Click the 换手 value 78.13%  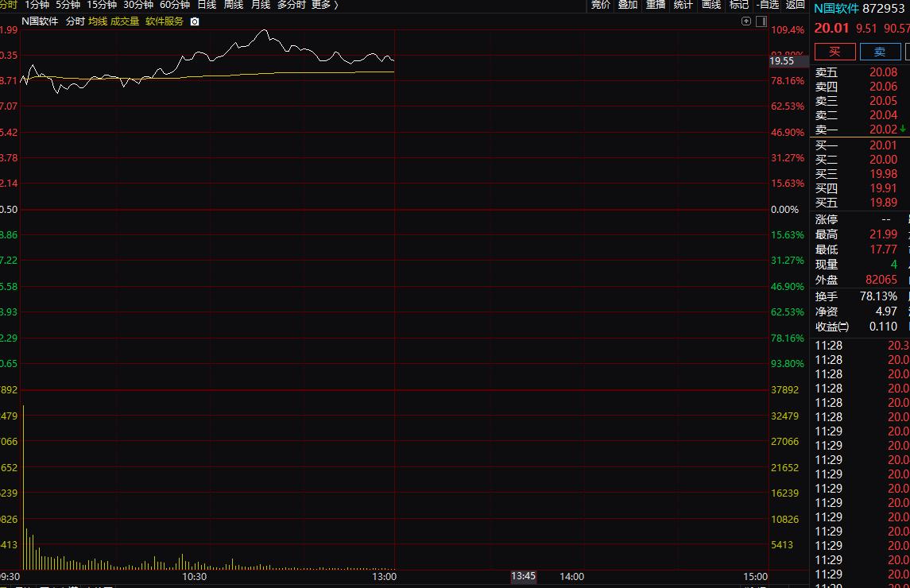pos(879,296)
